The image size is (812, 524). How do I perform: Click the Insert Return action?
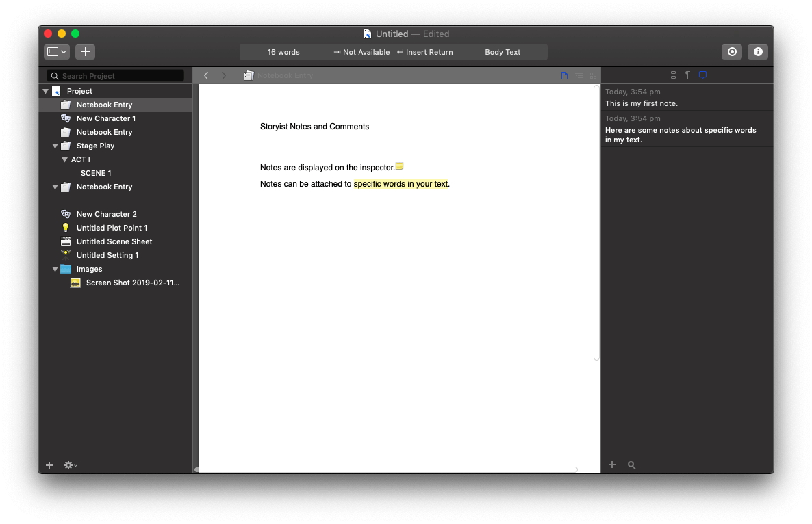424,52
